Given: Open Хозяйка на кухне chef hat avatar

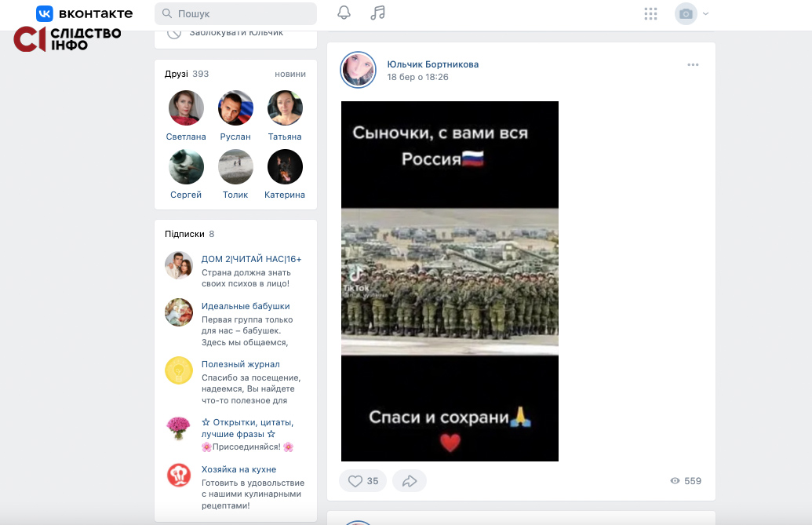Looking at the screenshot, I should [x=179, y=475].
